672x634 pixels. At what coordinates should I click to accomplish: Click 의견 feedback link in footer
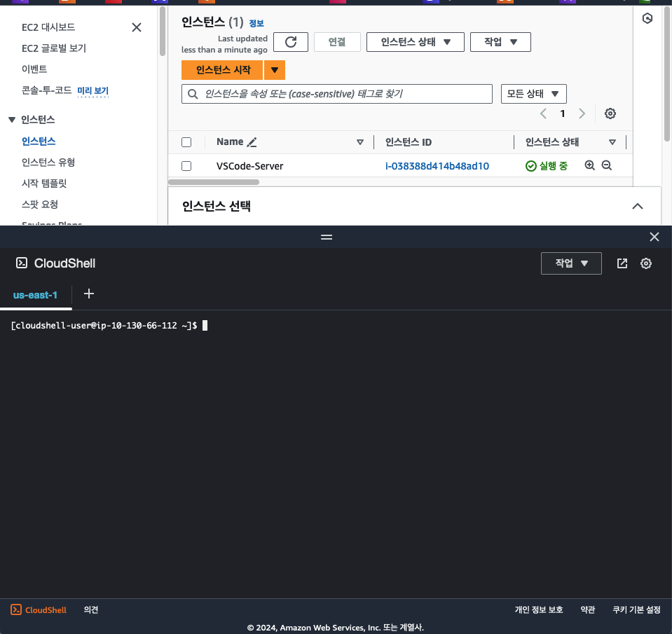click(x=91, y=609)
